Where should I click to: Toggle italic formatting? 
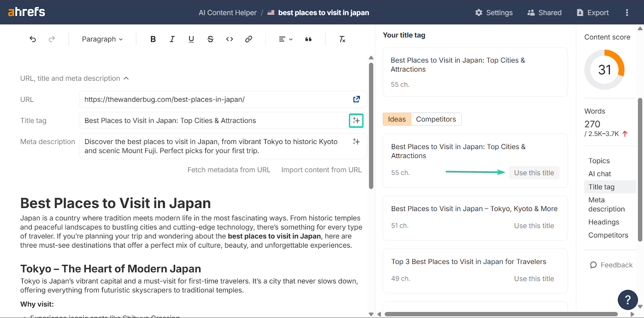coord(172,39)
